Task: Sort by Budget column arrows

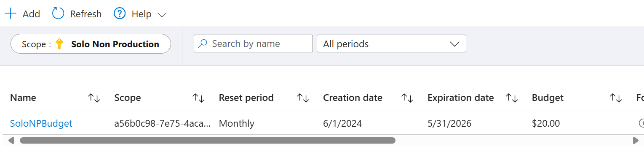Action: pyautogui.click(x=616, y=98)
